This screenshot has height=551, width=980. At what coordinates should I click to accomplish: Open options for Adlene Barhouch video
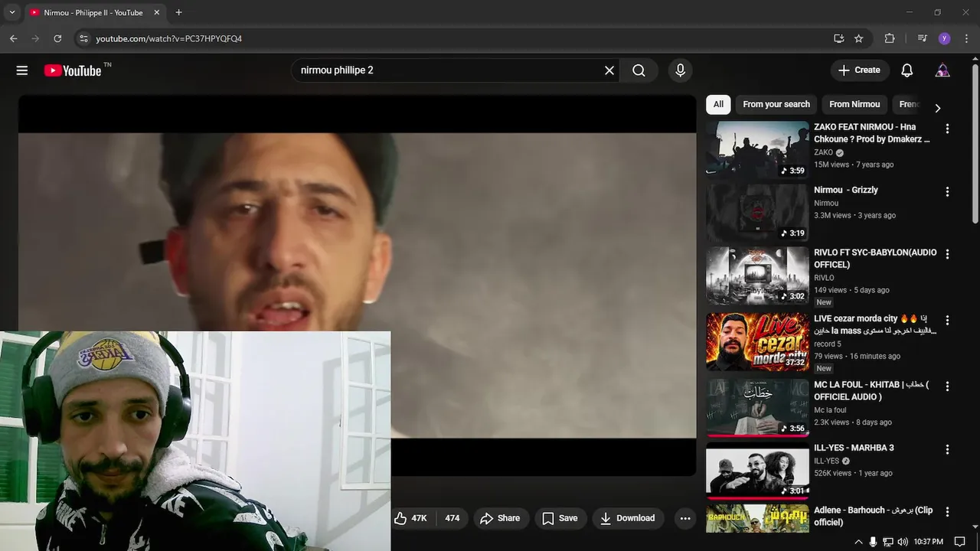click(947, 512)
